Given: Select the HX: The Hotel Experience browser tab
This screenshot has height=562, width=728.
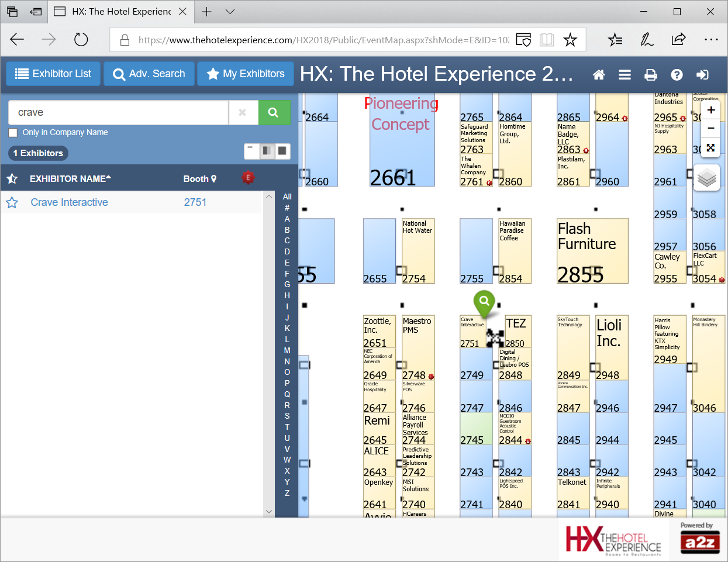Looking at the screenshot, I should pyautogui.click(x=121, y=12).
